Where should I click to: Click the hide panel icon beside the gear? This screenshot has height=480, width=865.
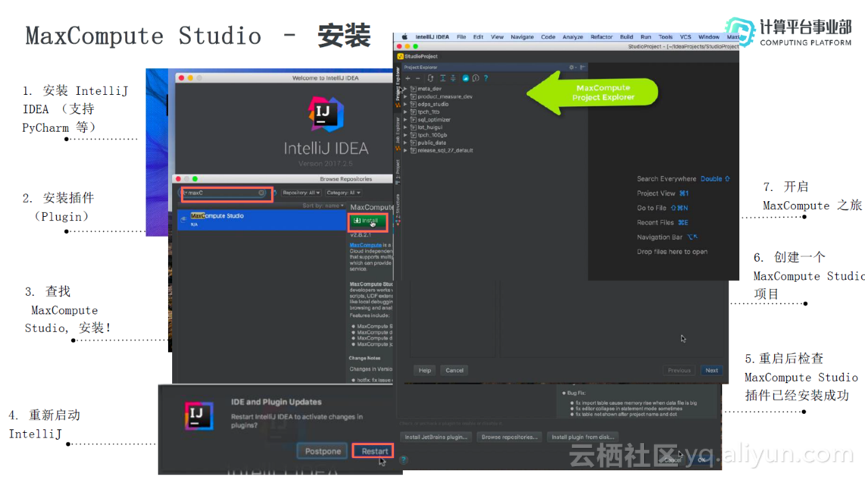[x=583, y=67]
